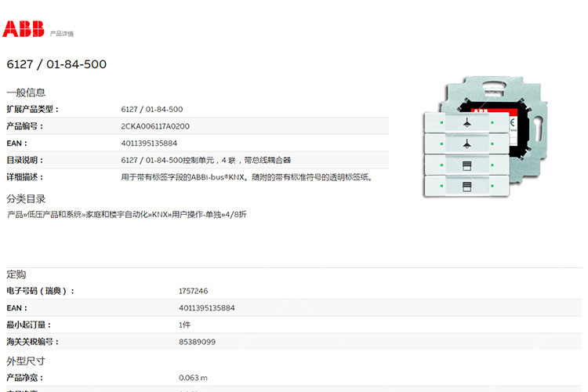Click the '最小起订量' label
This screenshot has height=392, width=588.
[28, 325]
